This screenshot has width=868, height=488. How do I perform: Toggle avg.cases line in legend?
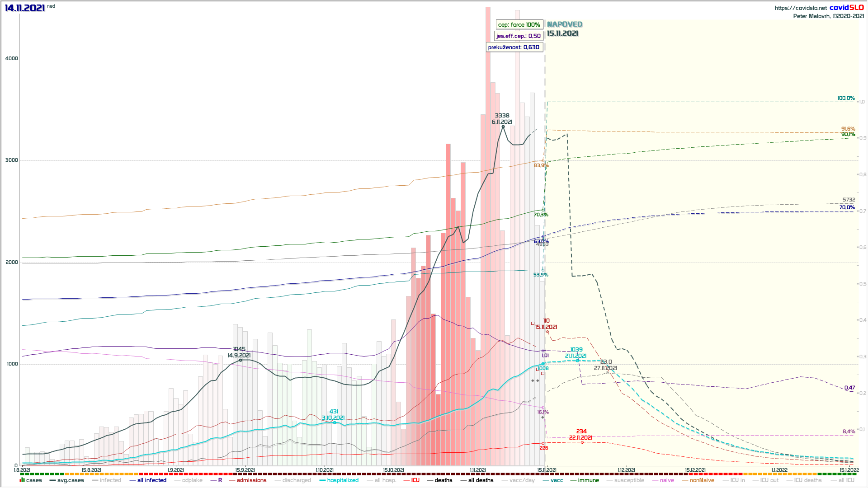tap(70, 480)
